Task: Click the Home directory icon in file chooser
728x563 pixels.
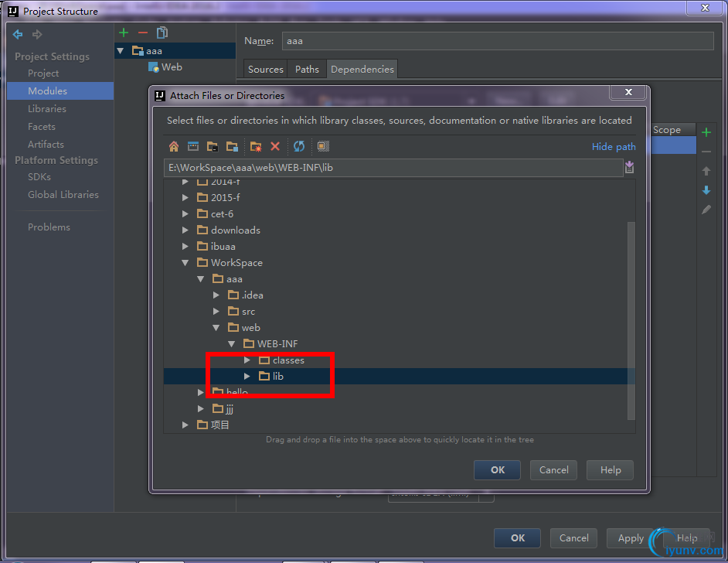Action: pyautogui.click(x=174, y=147)
